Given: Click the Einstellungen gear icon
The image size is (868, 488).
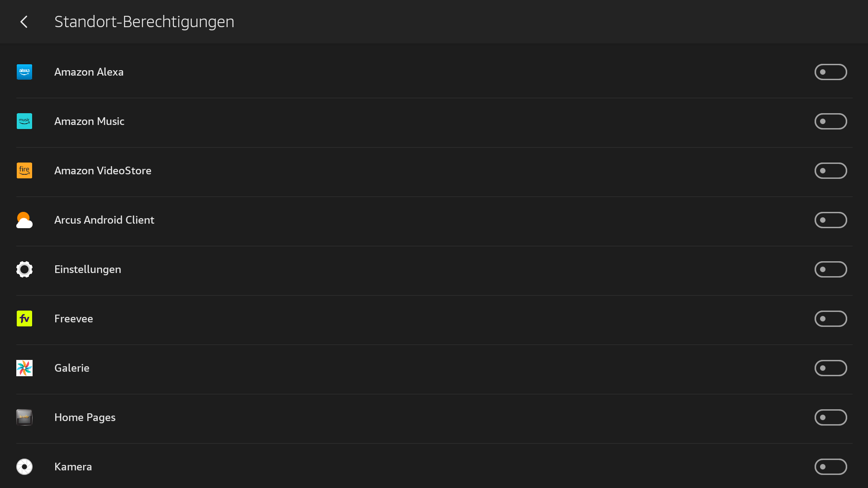Looking at the screenshot, I should pos(24,269).
